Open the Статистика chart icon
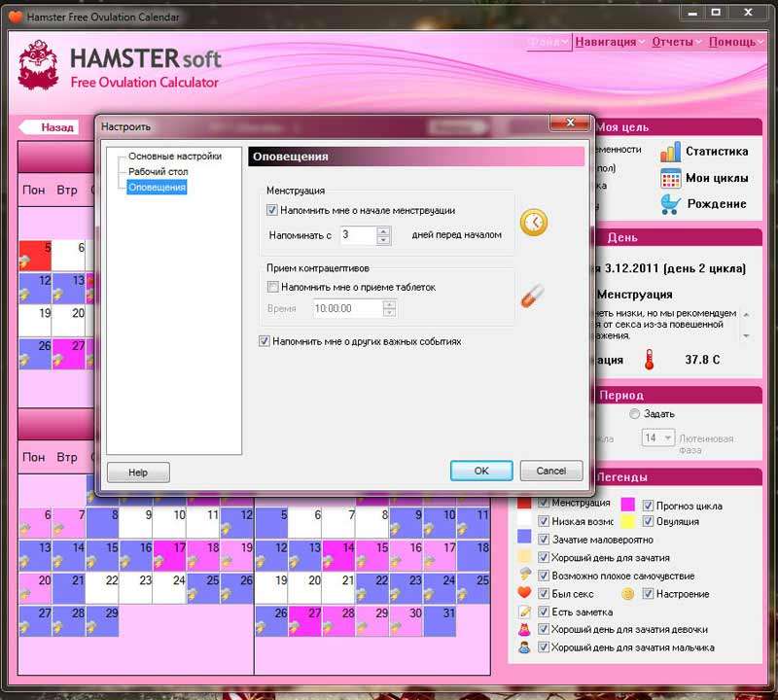 (670, 152)
